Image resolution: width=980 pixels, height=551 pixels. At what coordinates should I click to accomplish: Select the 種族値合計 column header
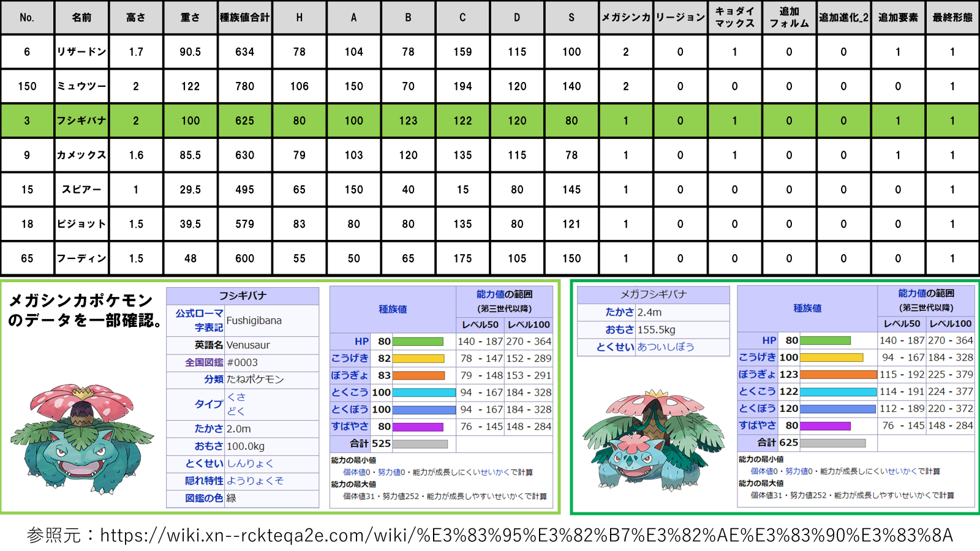[x=245, y=17]
